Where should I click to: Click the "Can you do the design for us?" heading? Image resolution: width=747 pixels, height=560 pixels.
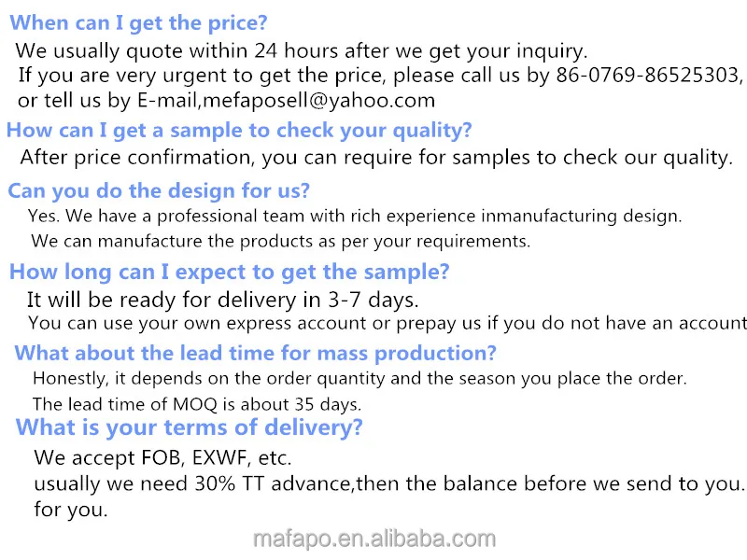[159, 191]
